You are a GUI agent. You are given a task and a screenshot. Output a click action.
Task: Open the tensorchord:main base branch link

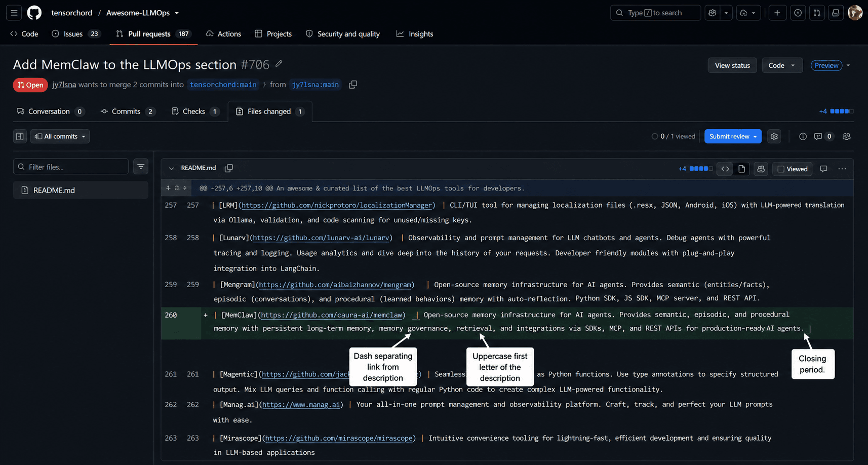tap(223, 85)
